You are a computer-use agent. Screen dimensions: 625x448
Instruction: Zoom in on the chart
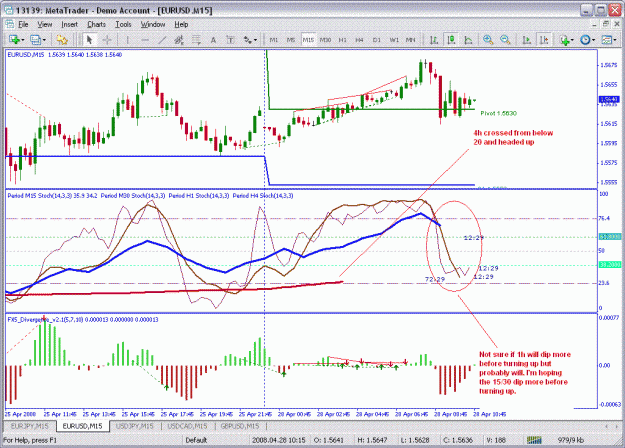click(488, 40)
